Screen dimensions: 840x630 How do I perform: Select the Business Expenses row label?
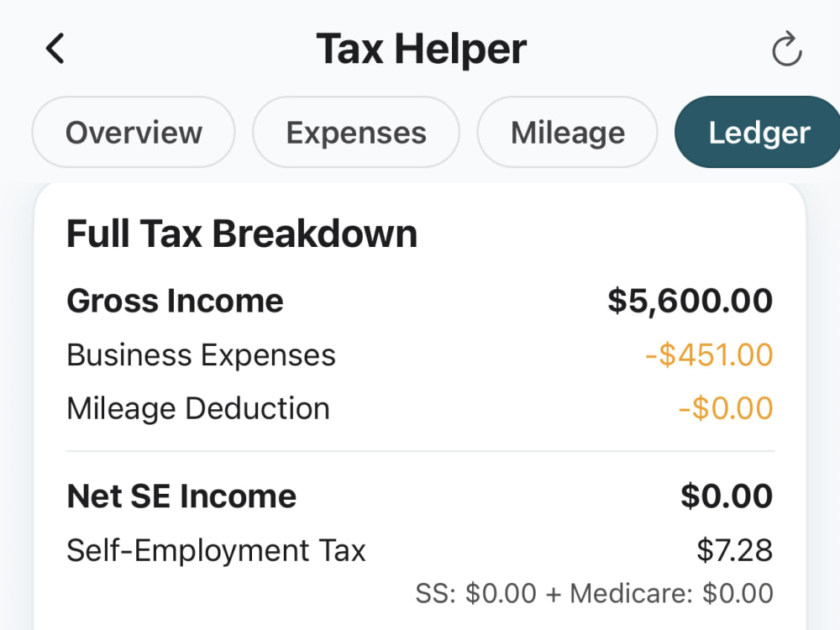[x=201, y=355]
